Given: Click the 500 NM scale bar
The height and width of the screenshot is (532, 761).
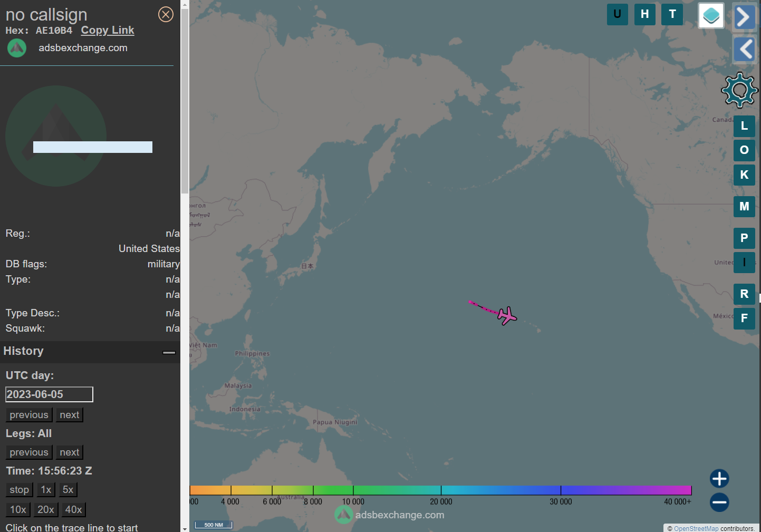Looking at the screenshot, I should [214, 525].
